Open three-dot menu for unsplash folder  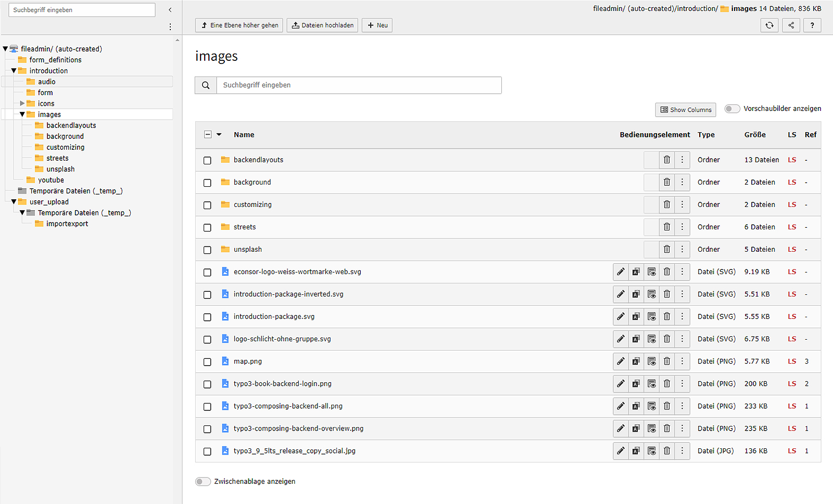pyautogui.click(x=682, y=250)
